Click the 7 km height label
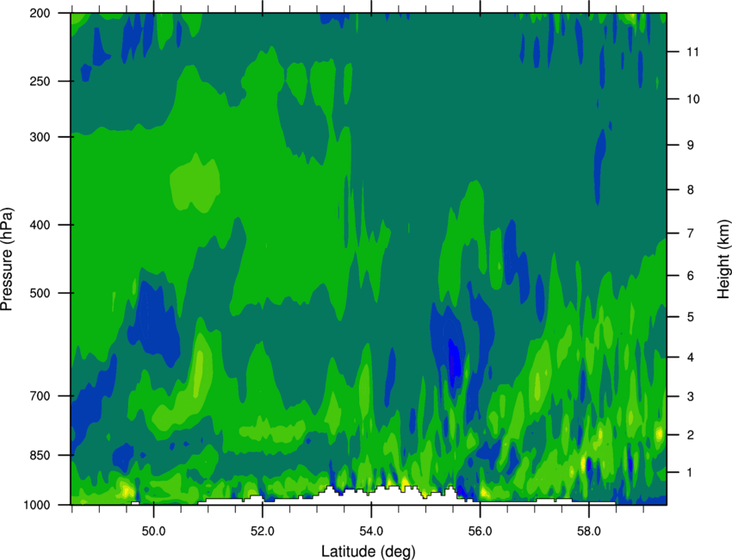 point(691,233)
